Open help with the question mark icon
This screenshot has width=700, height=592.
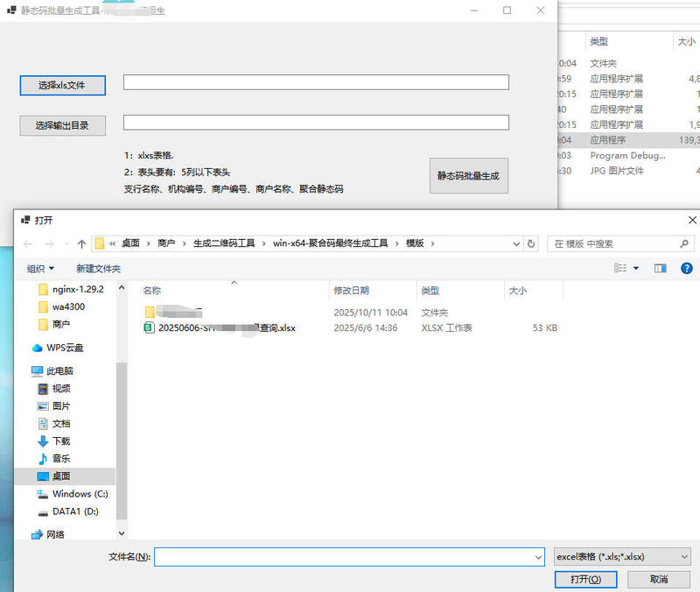coord(687,268)
